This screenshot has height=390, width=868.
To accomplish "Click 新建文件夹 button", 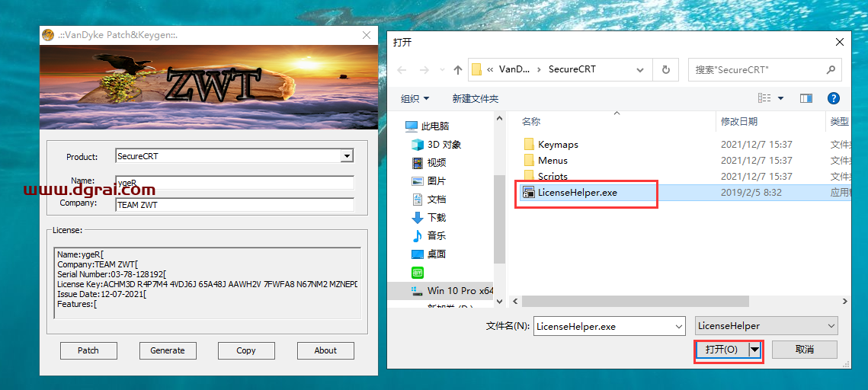I will 475,98.
